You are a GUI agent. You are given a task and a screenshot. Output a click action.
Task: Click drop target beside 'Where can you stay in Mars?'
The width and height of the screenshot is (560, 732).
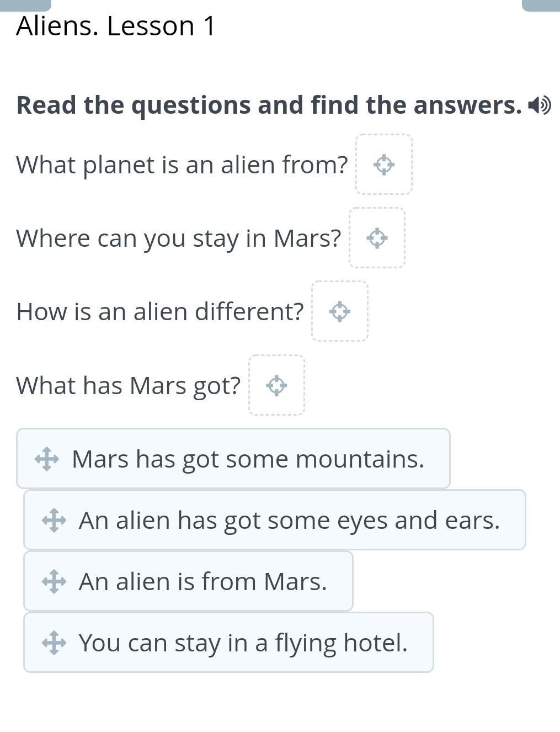377,238
